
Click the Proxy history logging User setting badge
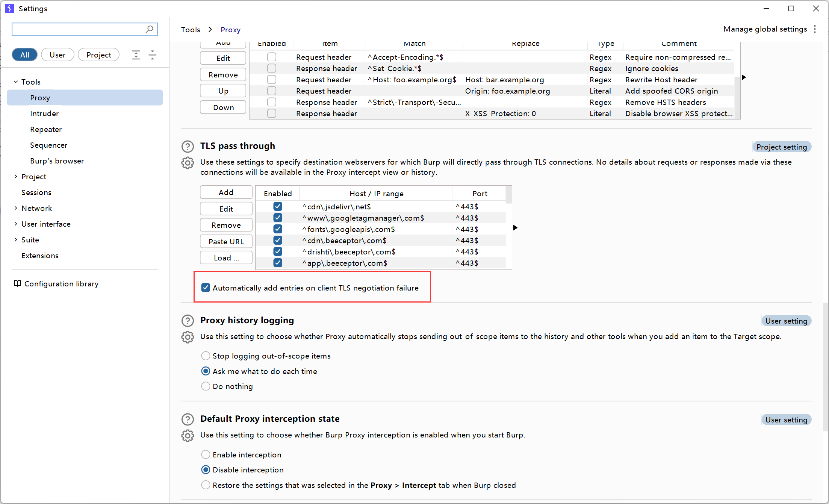(786, 321)
